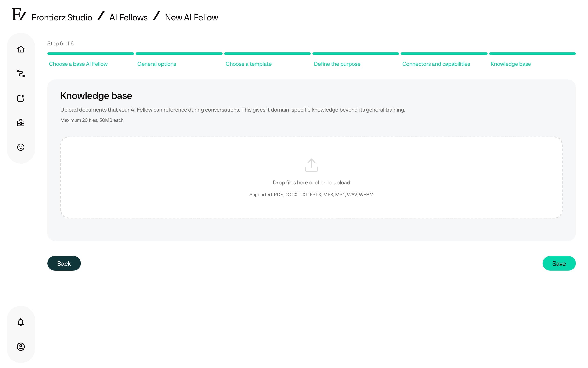588x368 pixels.
Task: Click the 'Knowledge base' panel heading
Action: pyautogui.click(x=96, y=96)
